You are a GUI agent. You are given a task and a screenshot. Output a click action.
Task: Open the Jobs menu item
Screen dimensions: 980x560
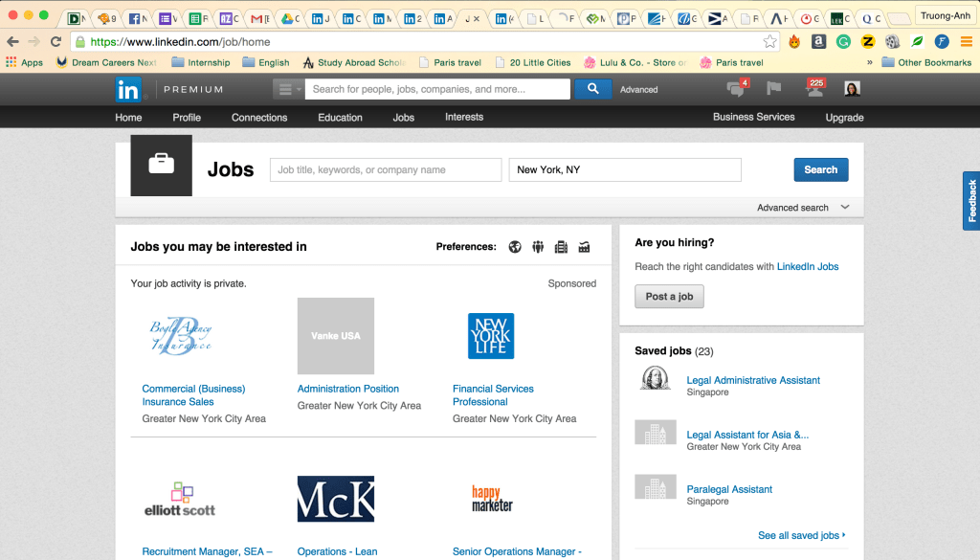(x=403, y=118)
